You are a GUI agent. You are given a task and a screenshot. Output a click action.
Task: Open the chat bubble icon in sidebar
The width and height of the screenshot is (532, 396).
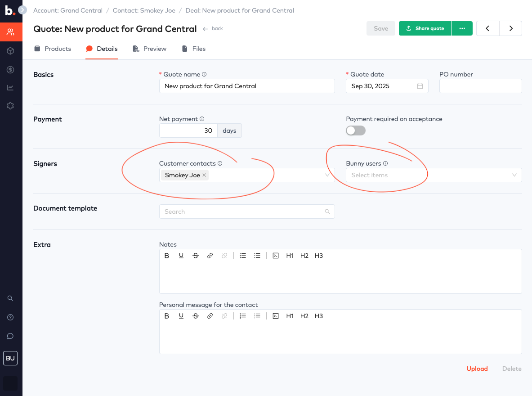click(10, 336)
